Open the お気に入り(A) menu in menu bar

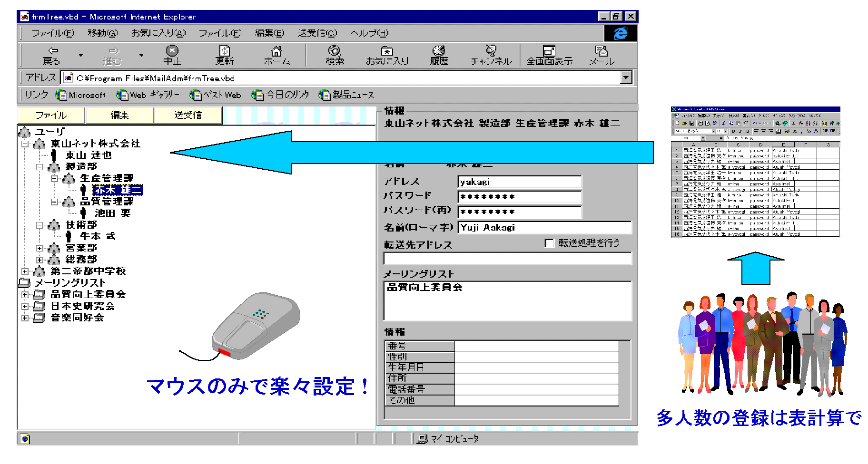[158, 33]
